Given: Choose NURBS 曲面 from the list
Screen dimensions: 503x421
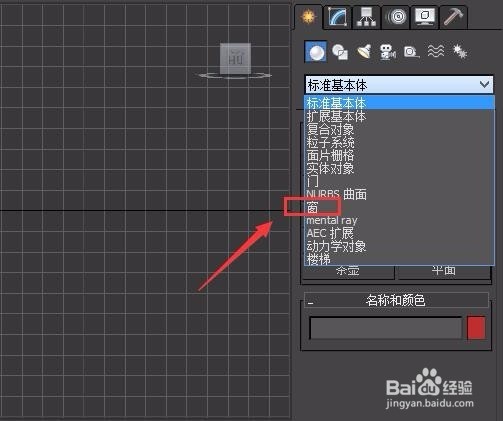Looking at the screenshot, I should pos(399,194).
